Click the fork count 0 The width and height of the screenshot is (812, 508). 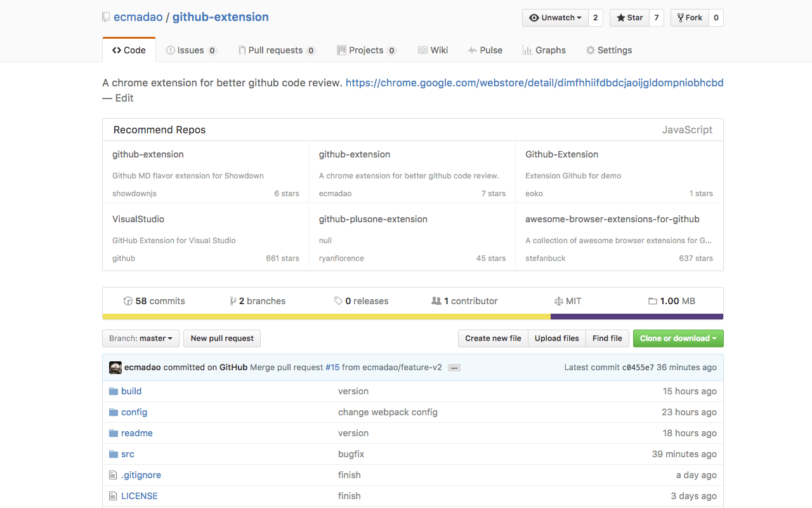(716, 18)
